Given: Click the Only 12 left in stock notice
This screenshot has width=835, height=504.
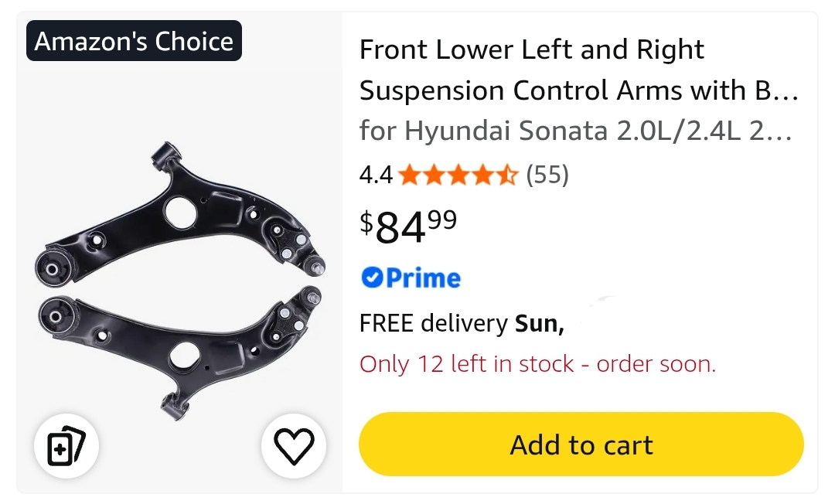Looking at the screenshot, I should (538, 364).
